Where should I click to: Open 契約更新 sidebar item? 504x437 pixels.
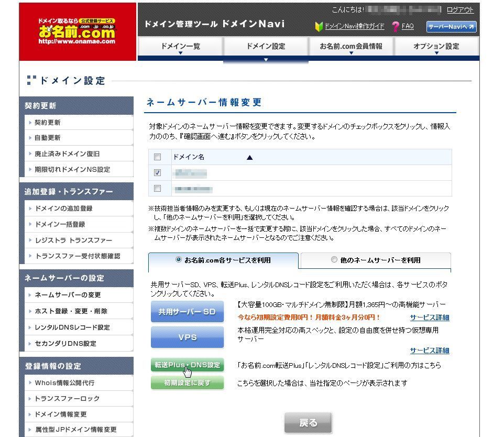click(79, 123)
